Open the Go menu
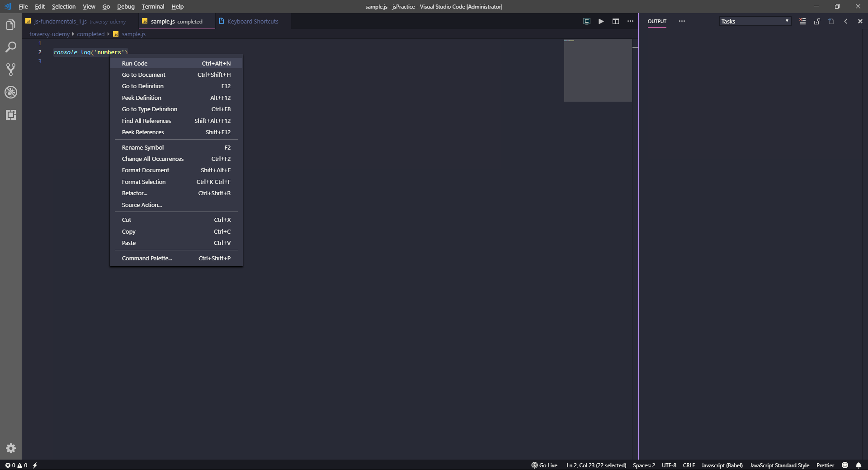 pos(106,6)
